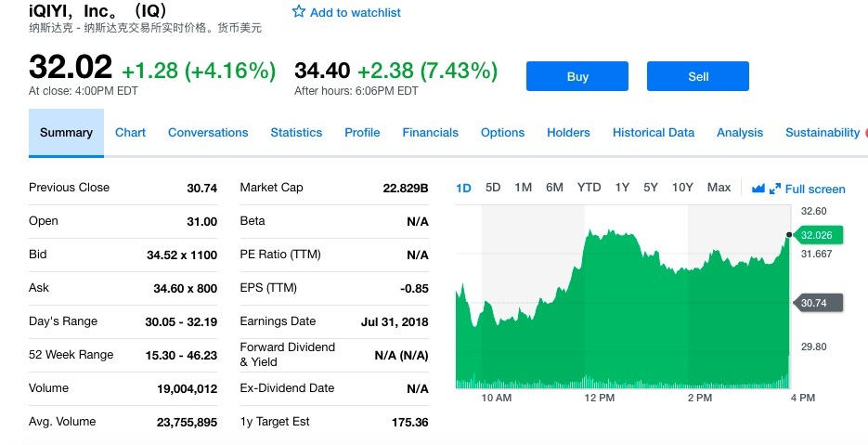Click the full screen expand arrows icon

click(775, 189)
